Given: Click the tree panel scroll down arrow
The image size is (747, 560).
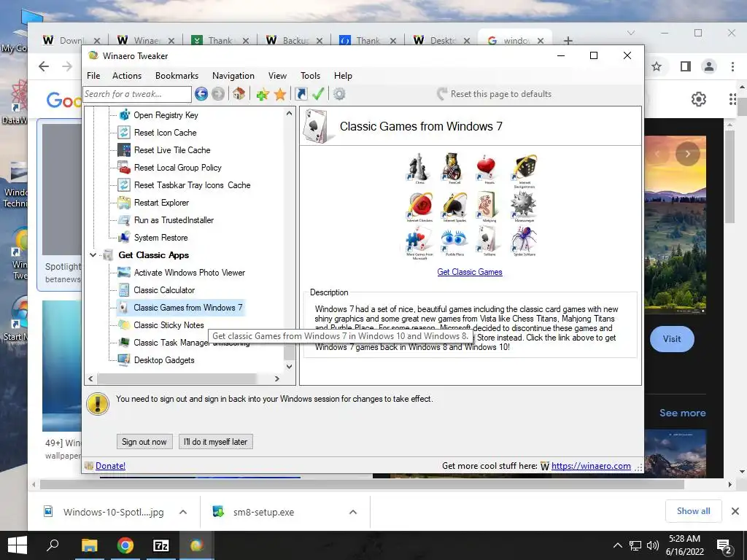Looking at the screenshot, I should [289, 366].
